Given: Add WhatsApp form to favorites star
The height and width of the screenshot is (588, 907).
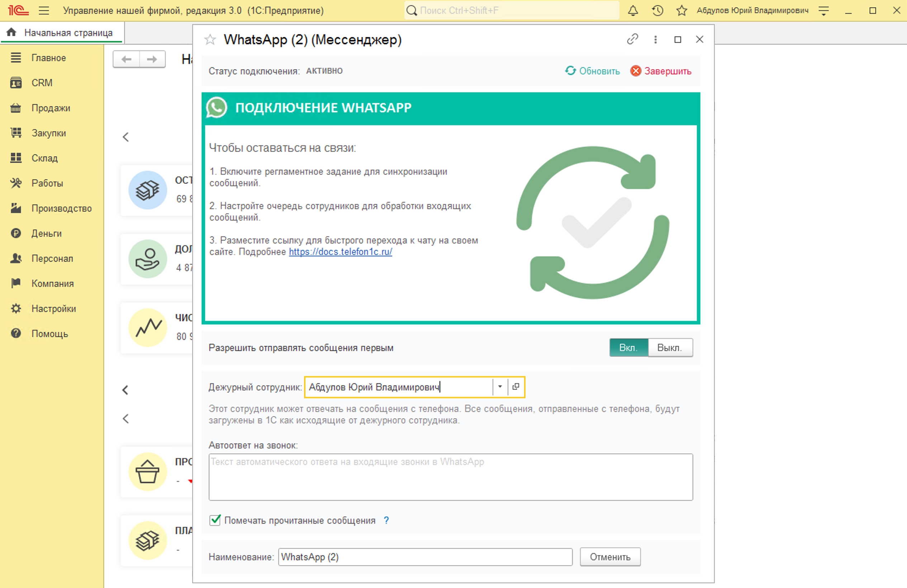Looking at the screenshot, I should (x=210, y=39).
